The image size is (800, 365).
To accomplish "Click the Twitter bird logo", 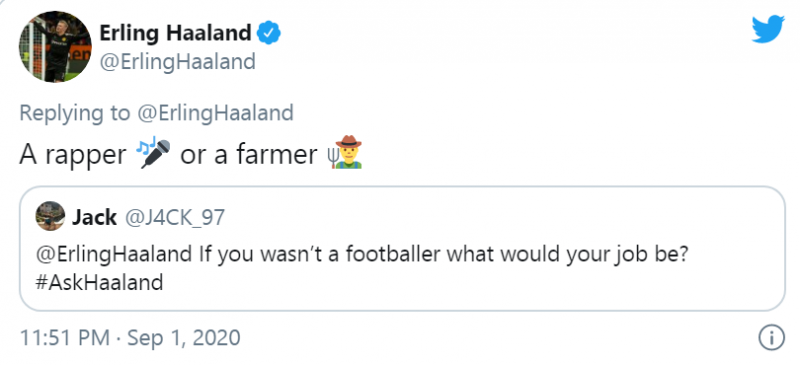I will coord(768,29).
